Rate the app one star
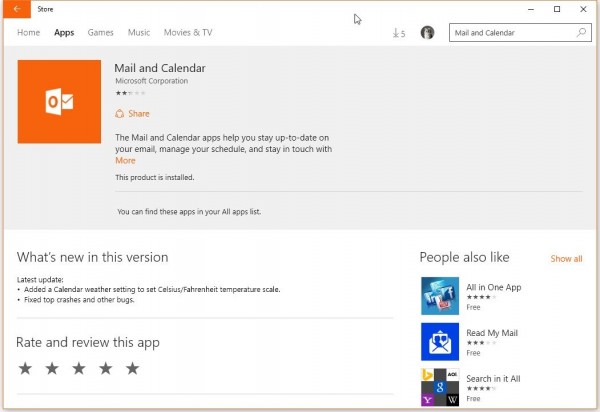The height and width of the screenshot is (412, 600). point(25,368)
